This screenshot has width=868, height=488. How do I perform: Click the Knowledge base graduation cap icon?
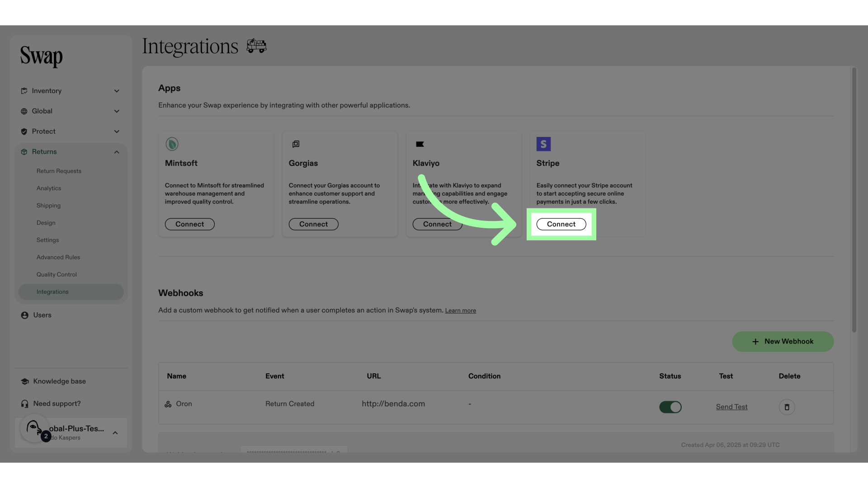[24, 381]
